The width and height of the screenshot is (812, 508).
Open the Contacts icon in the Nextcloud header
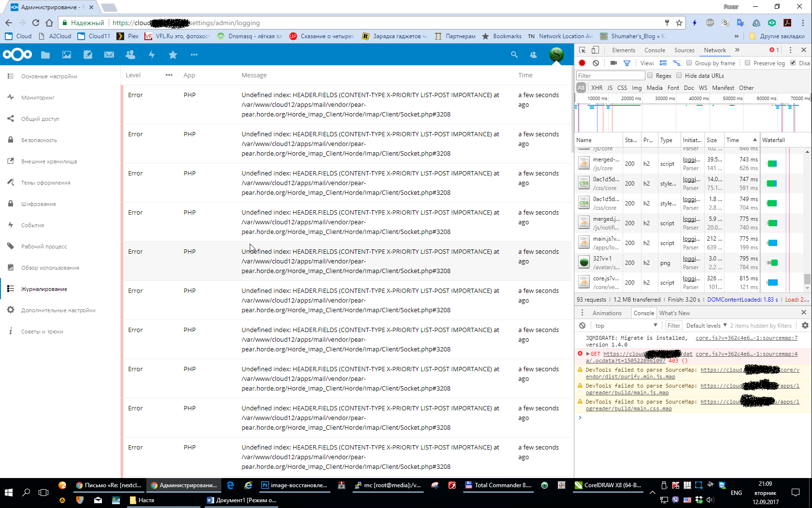(532, 55)
